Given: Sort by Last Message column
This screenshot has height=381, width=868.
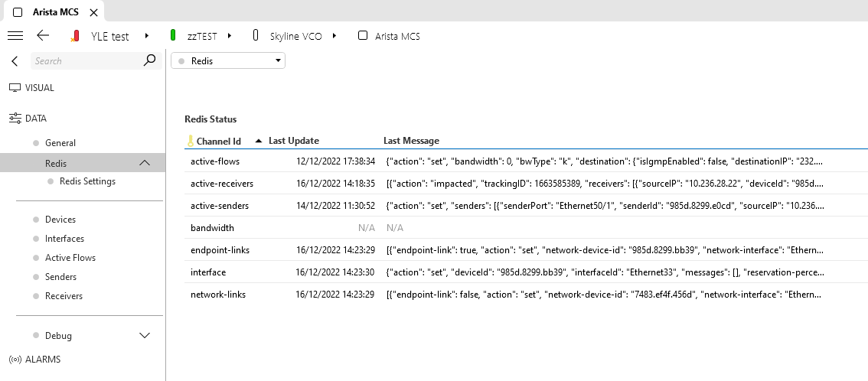Looking at the screenshot, I should (x=411, y=141).
